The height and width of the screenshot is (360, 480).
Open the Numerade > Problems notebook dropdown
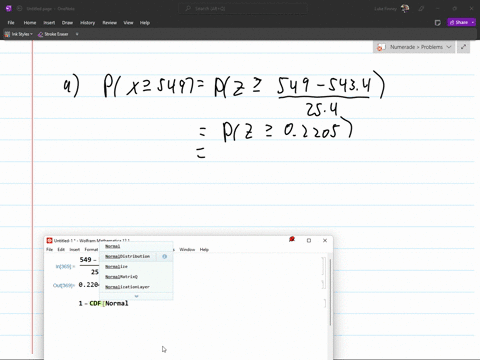coord(414,47)
